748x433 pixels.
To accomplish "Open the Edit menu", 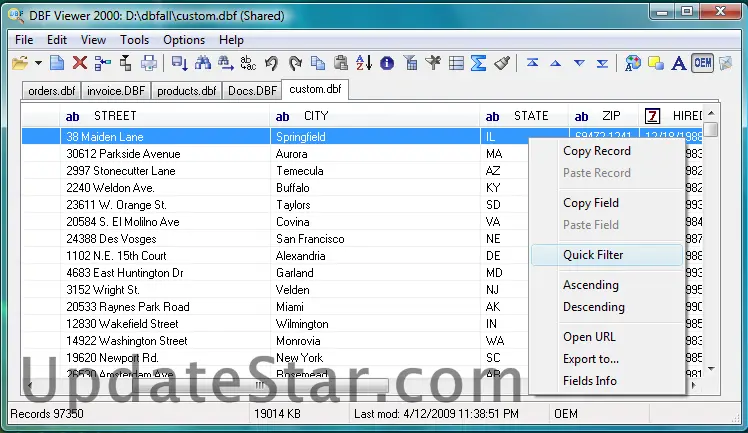I will [x=57, y=40].
